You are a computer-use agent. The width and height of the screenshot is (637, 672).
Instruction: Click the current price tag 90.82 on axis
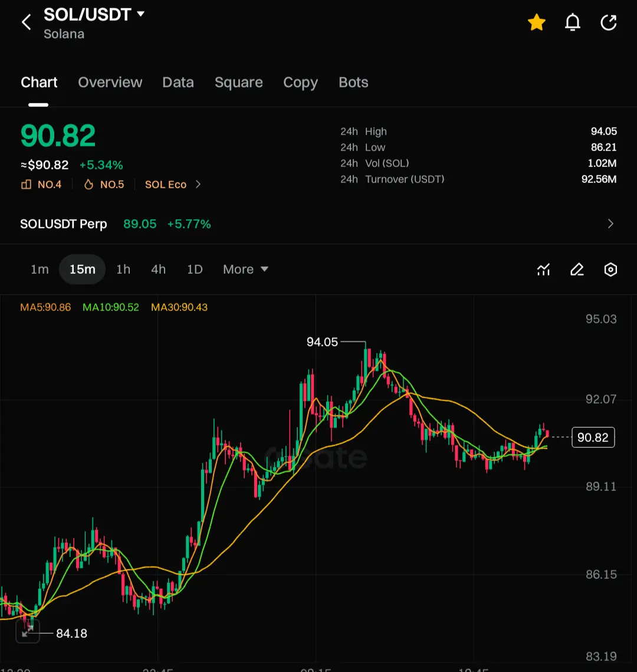pos(593,438)
